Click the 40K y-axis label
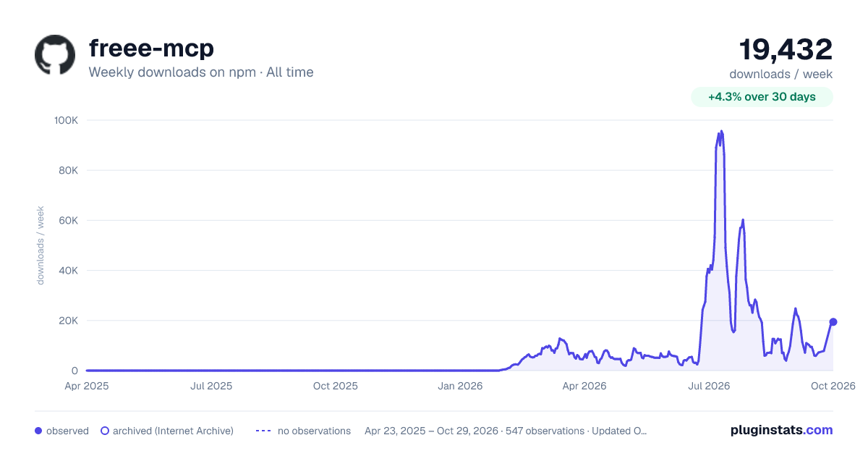The image size is (868, 456). pos(69,271)
